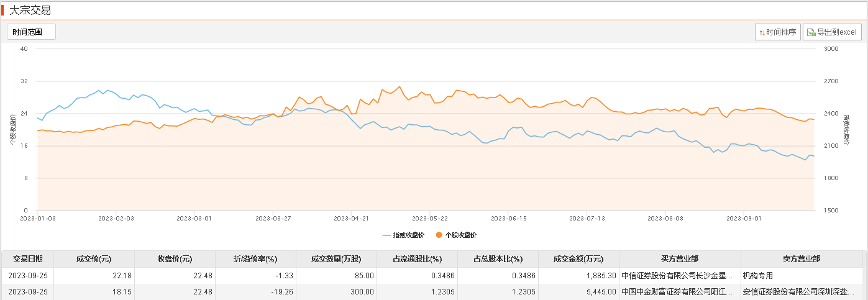868x300 pixels.
Task: Open the 时间范围 dropdown
Action: 31,32
